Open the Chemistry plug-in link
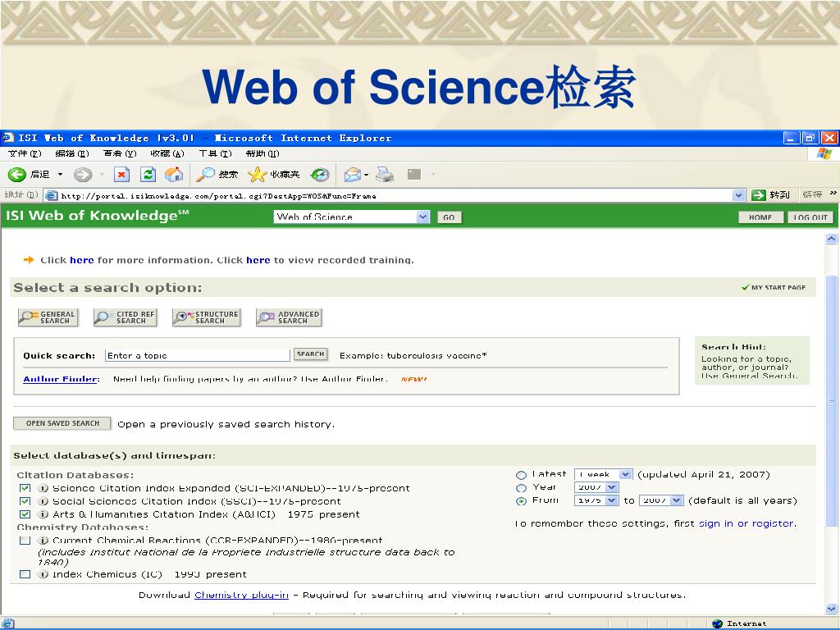The height and width of the screenshot is (630, 840). [x=242, y=596]
